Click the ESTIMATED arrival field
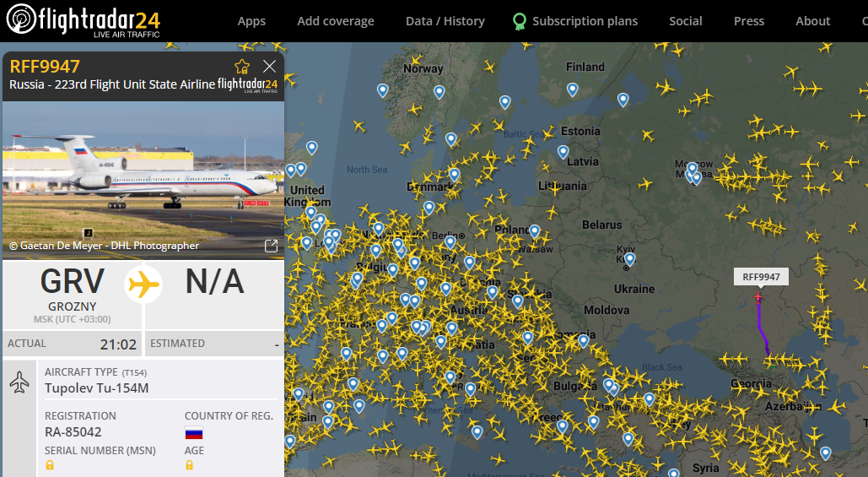This screenshot has height=477, width=868. coord(215,344)
